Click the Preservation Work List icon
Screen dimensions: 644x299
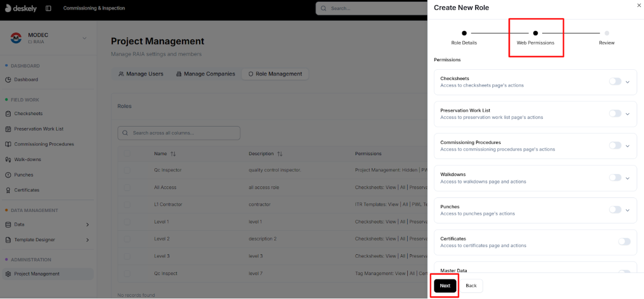click(x=8, y=129)
